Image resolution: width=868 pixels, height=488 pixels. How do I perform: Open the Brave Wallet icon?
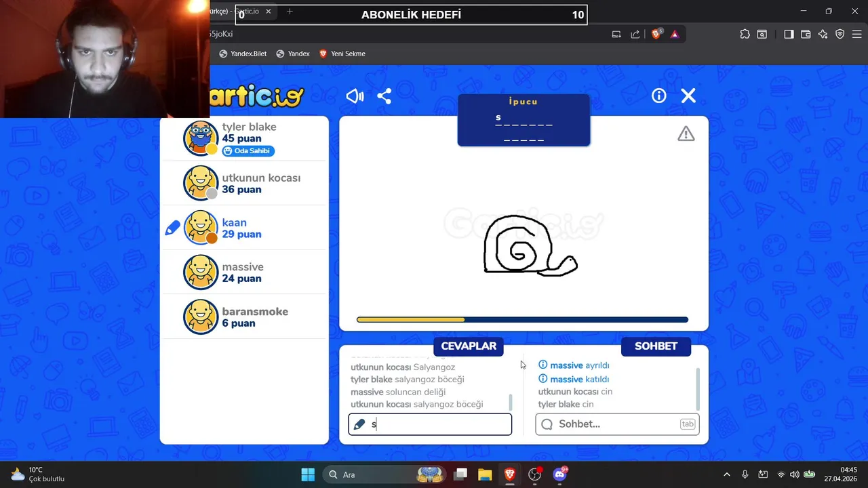(806, 34)
